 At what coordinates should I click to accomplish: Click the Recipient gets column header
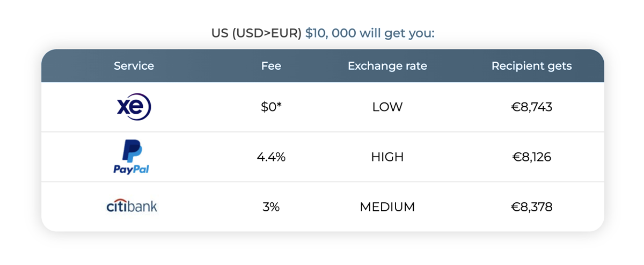tap(531, 66)
